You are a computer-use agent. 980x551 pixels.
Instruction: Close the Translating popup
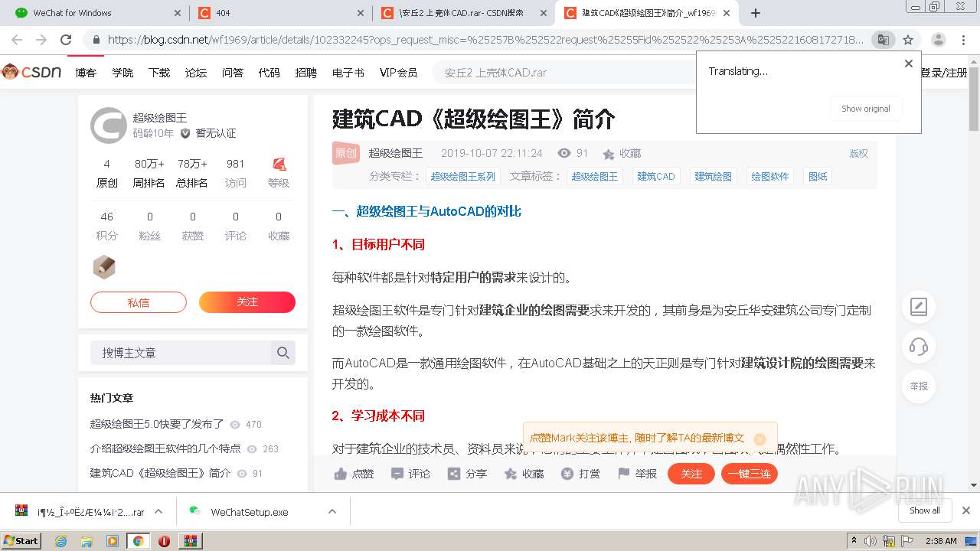point(909,64)
